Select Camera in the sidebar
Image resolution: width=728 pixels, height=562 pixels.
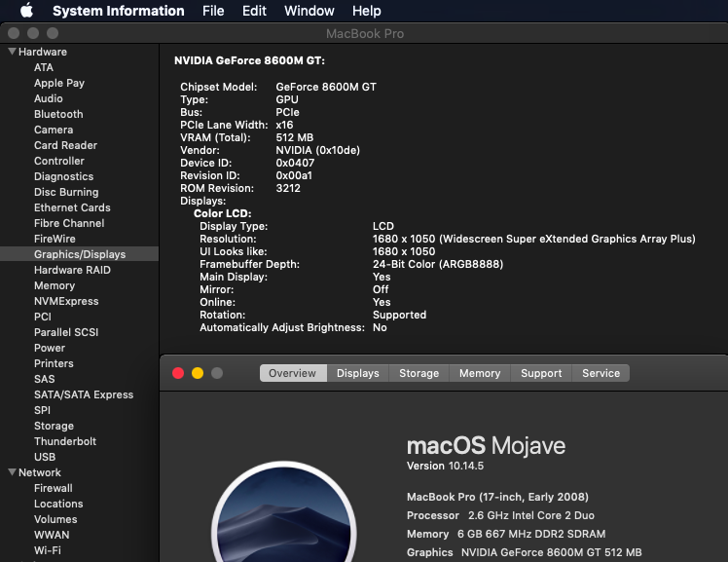point(54,130)
